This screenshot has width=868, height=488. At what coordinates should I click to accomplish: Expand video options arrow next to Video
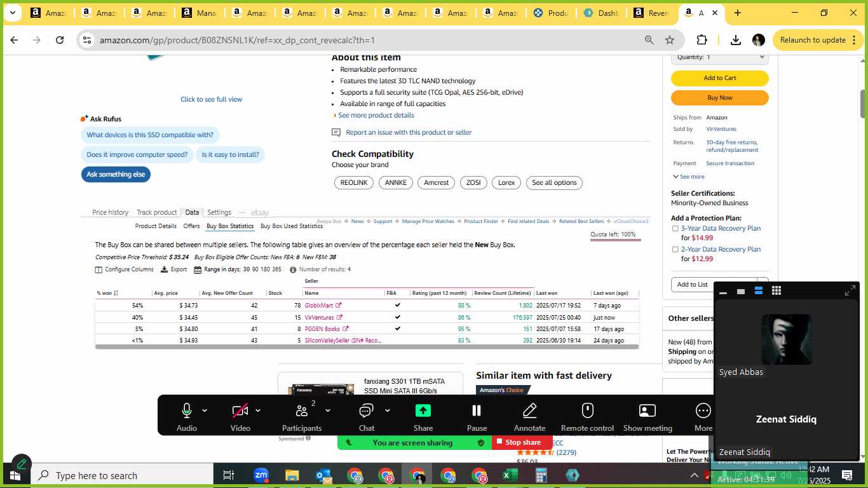[258, 410]
